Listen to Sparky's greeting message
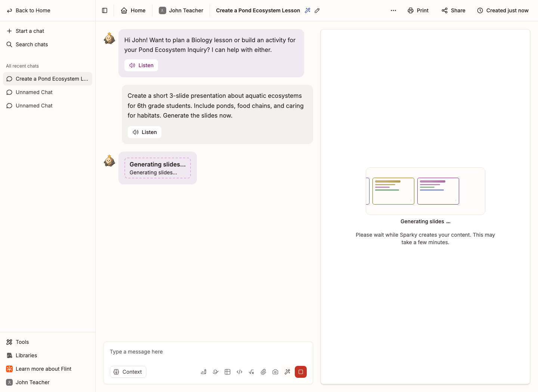The image size is (538, 392). [x=141, y=65]
